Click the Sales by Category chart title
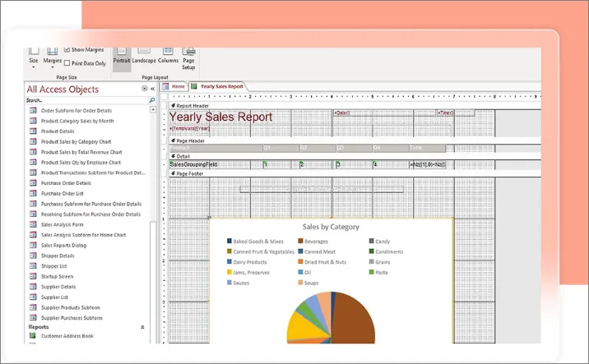 pyautogui.click(x=331, y=227)
